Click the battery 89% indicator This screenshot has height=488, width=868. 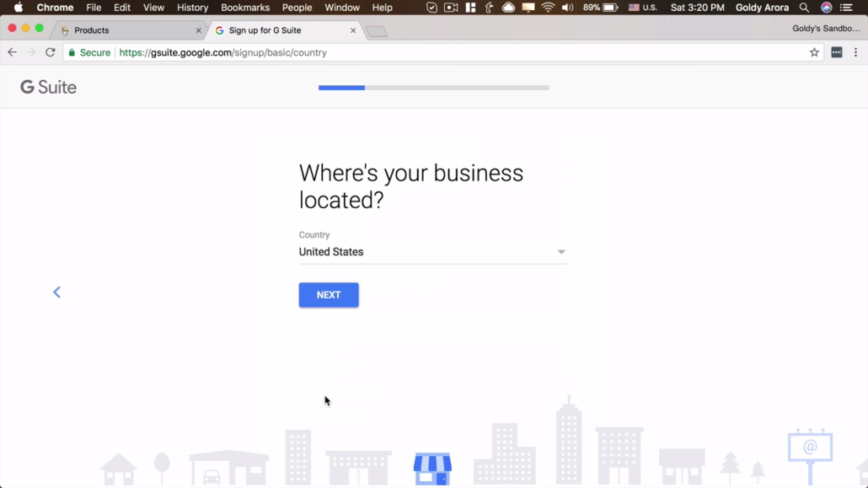(x=600, y=8)
